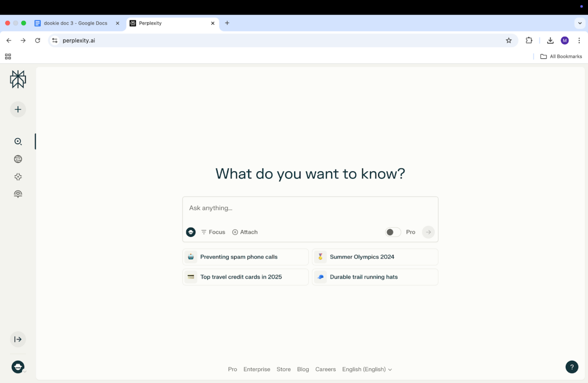Open the Spaces sparkle icon in sidebar
Image resolution: width=588 pixels, height=383 pixels.
(18, 177)
